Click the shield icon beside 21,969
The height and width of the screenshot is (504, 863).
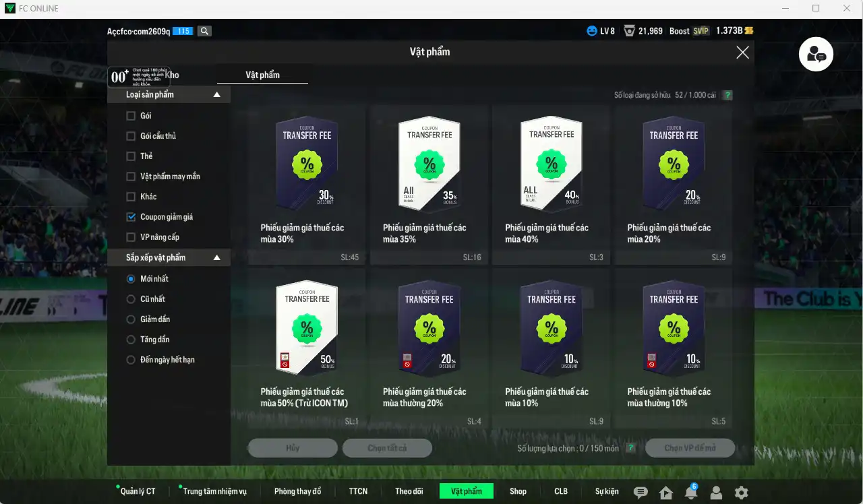(x=629, y=31)
